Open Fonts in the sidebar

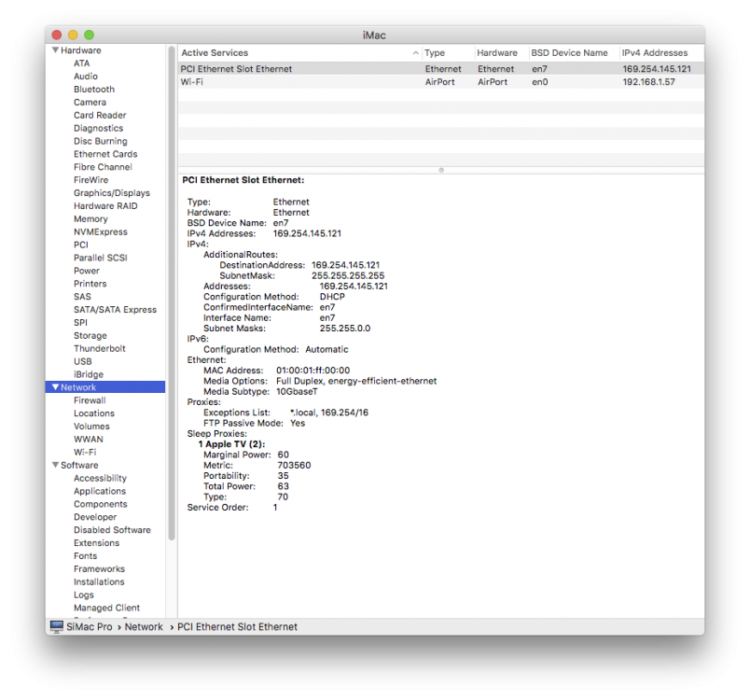click(x=86, y=555)
